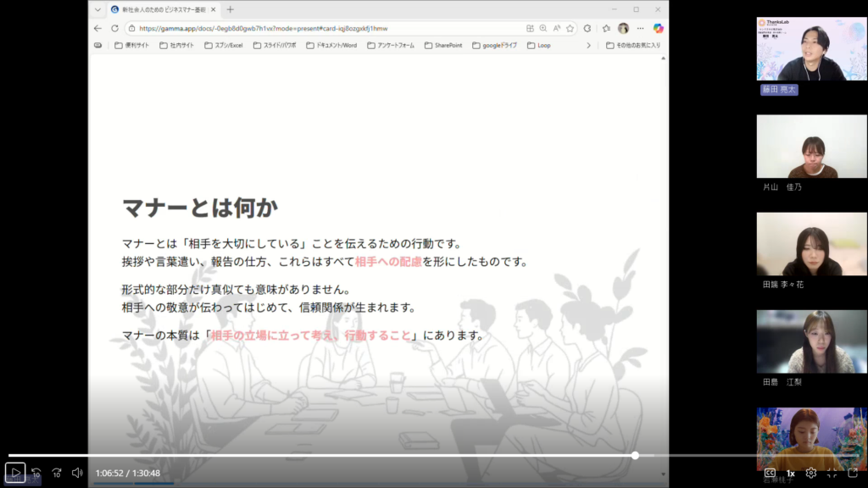Play the recording video

[x=15, y=473]
